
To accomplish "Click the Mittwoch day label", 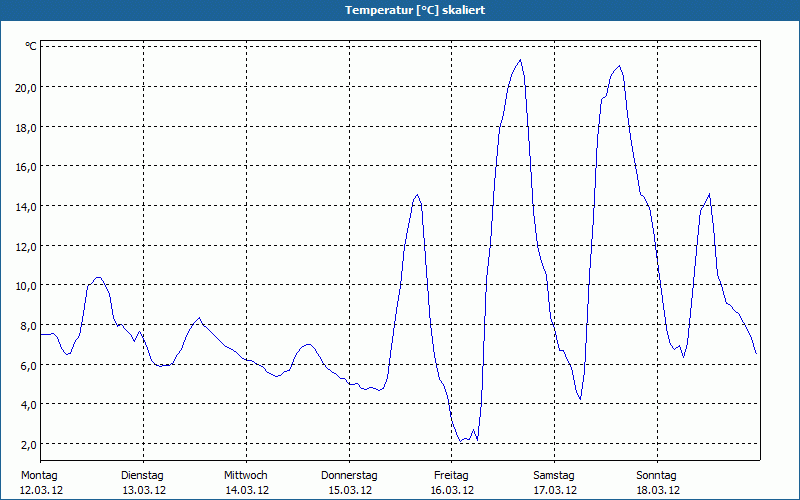I will [246, 476].
